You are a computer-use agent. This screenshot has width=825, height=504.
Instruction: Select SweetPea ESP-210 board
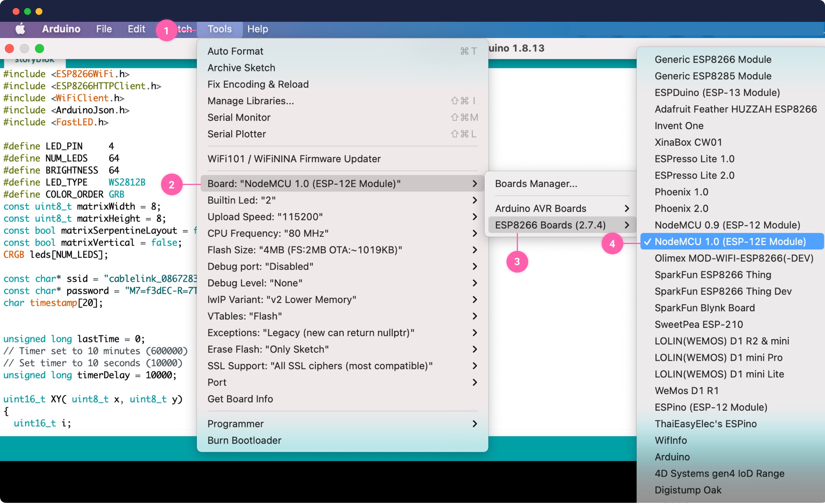(x=732, y=325)
